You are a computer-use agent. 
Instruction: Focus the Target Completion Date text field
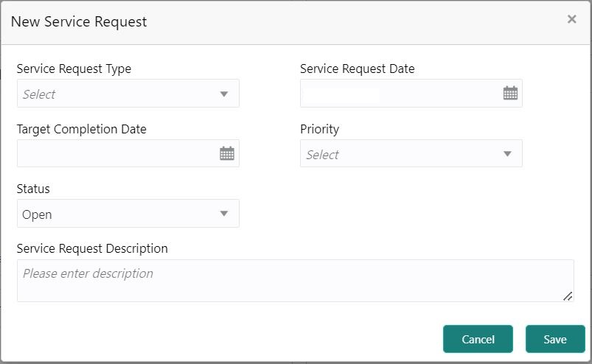coord(114,153)
